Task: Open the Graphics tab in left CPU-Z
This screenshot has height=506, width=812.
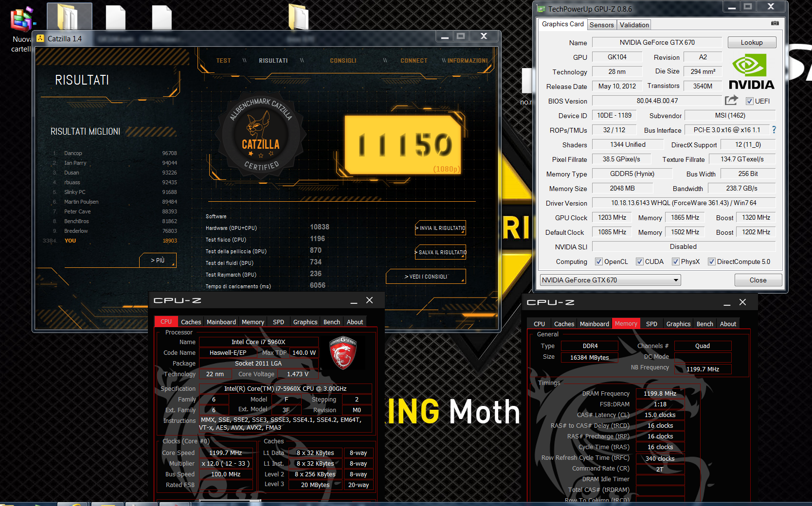Action: coord(305,322)
